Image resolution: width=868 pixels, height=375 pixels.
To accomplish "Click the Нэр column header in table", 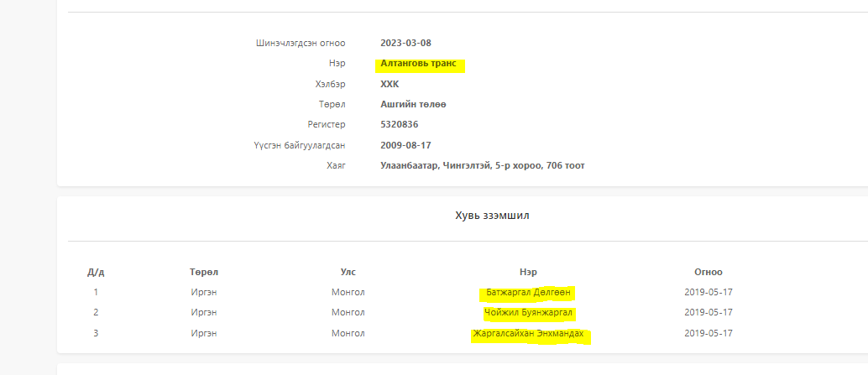I will [x=528, y=272].
